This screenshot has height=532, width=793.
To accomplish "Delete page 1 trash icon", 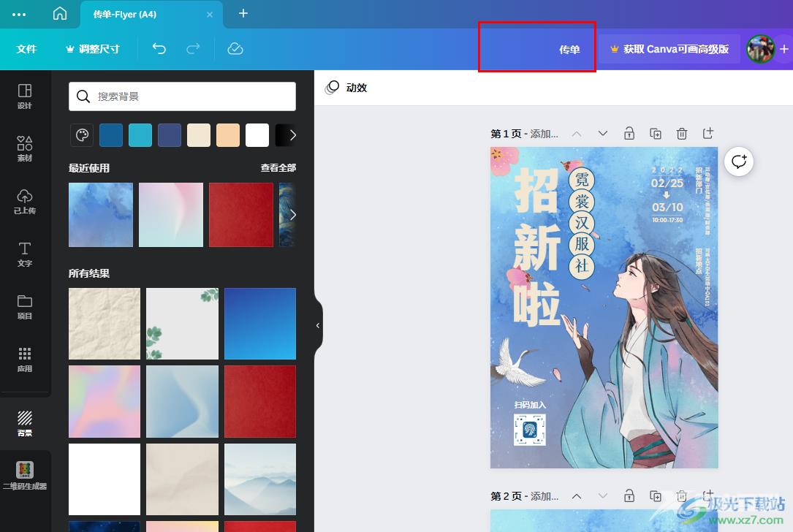I will click(x=682, y=134).
